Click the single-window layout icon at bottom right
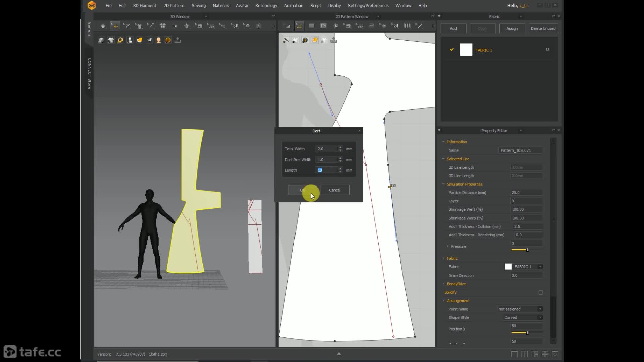The width and height of the screenshot is (644, 362). (514, 354)
